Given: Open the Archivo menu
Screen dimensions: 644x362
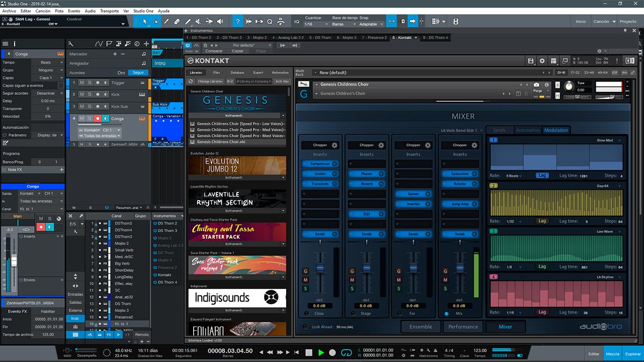Looking at the screenshot, I should point(9,11).
